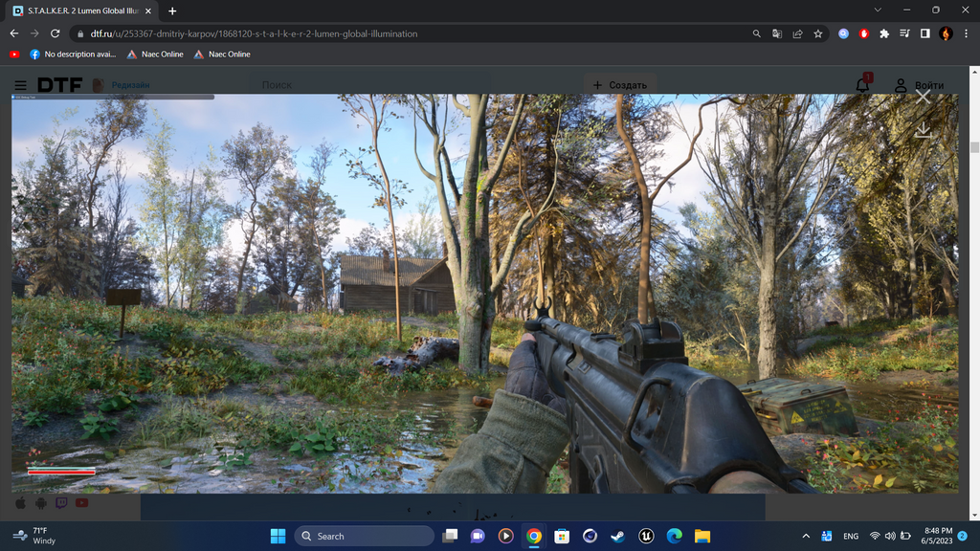980x551 pixels.
Task: Click the taskbar Search box
Action: [x=365, y=536]
